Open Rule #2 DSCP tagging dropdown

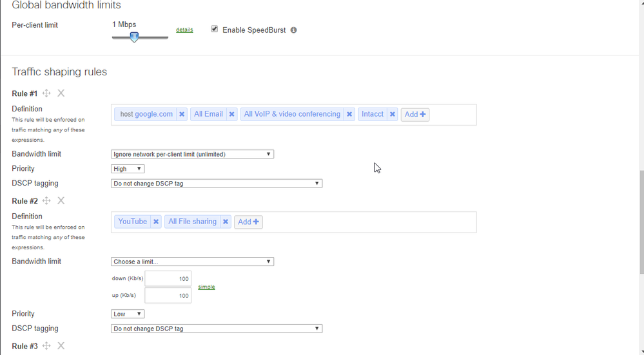[x=216, y=329]
